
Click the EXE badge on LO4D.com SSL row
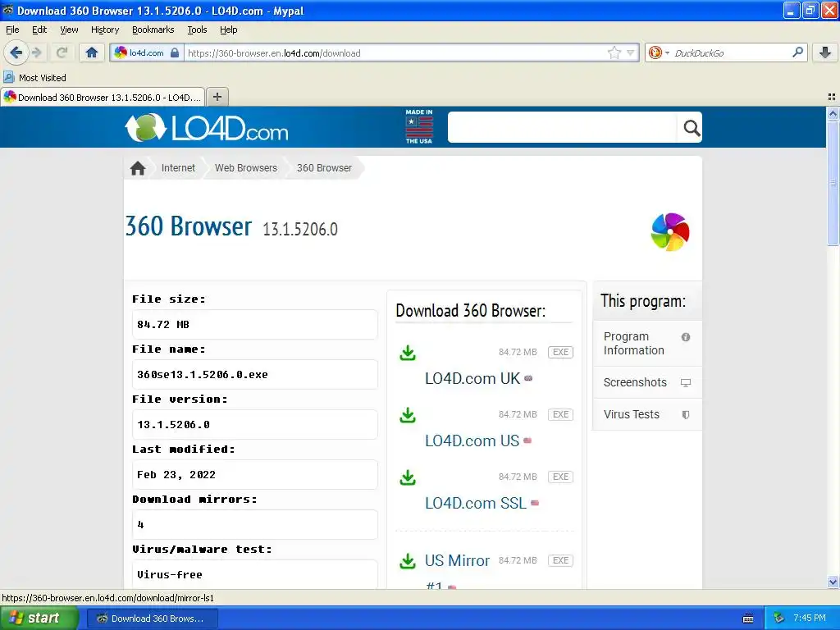tap(560, 477)
